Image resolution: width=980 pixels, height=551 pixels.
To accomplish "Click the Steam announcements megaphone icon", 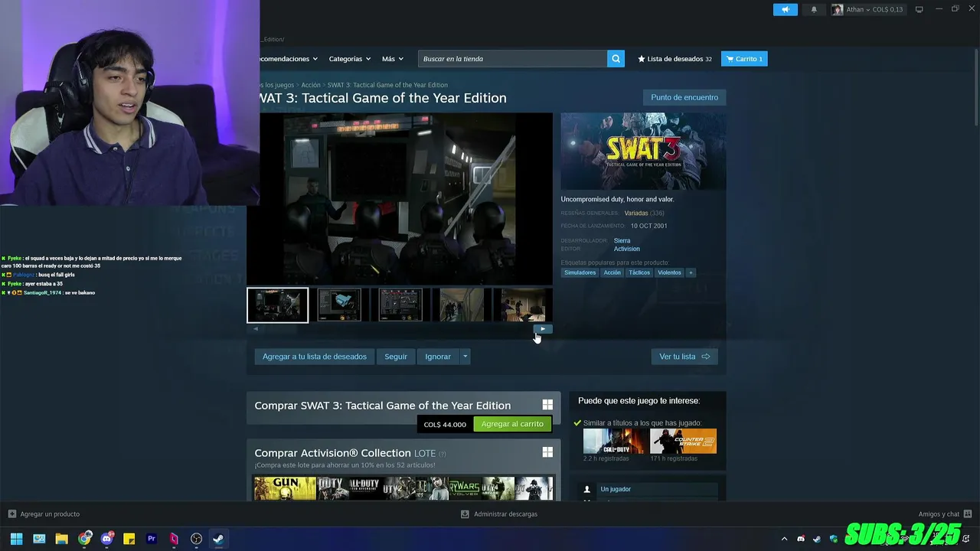I will pos(785,9).
